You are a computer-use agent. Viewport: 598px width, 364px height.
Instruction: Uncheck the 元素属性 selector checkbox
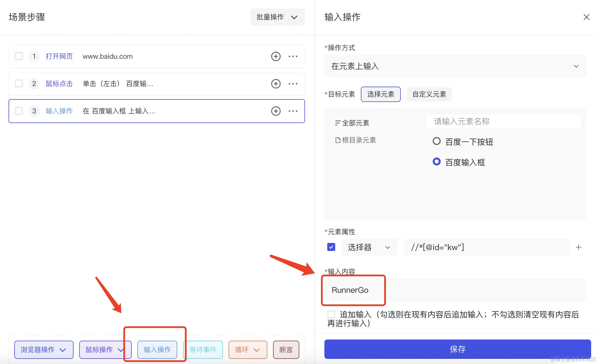coord(331,247)
